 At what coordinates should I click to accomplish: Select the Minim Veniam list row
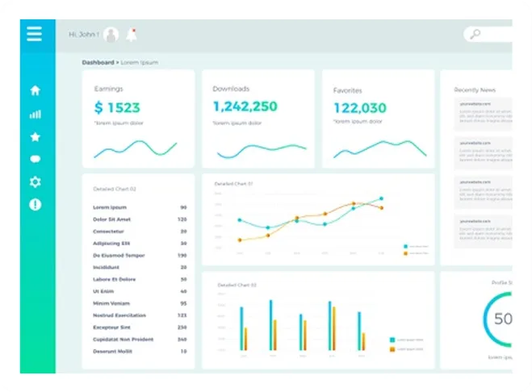(140, 303)
